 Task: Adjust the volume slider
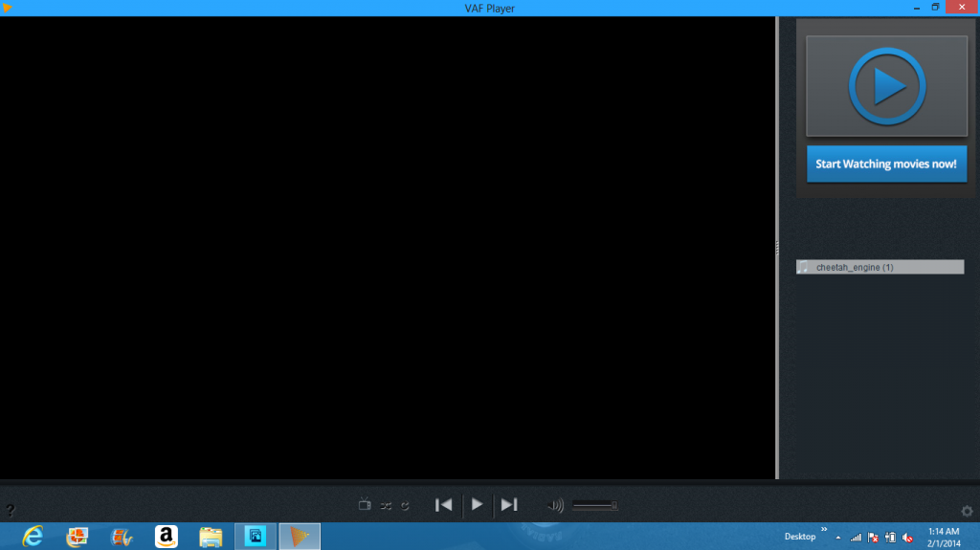tap(595, 505)
